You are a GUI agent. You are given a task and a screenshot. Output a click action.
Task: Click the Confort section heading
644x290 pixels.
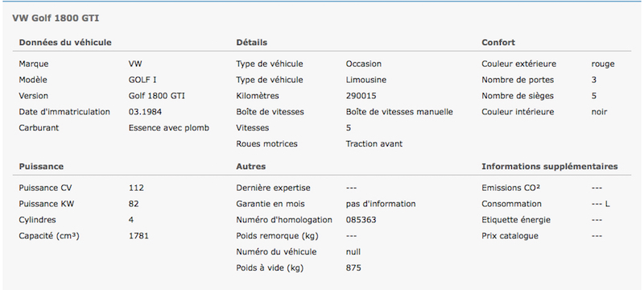pos(498,43)
